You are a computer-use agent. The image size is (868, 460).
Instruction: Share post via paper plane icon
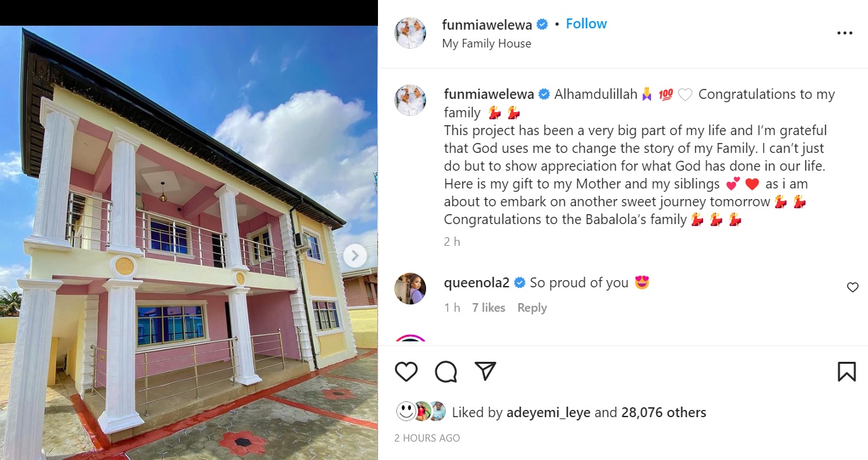[485, 372]
